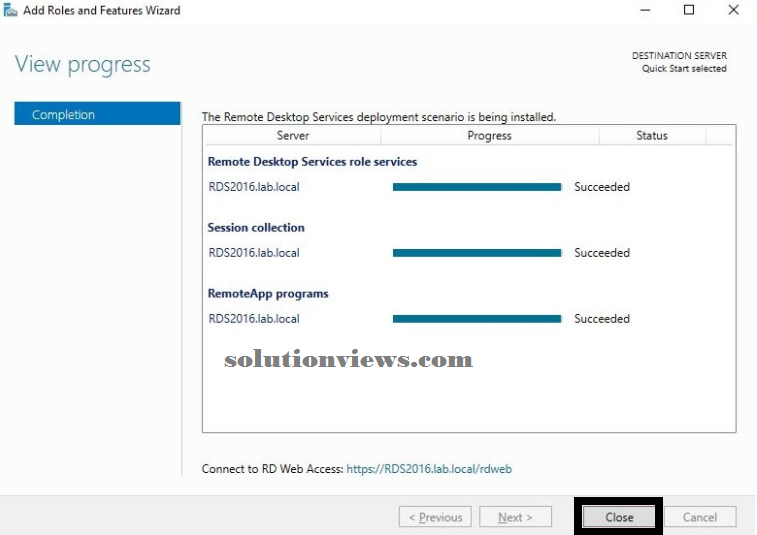Select RDS2016.lab.local under Session collection
757x535 pixels.
(254, 253)
